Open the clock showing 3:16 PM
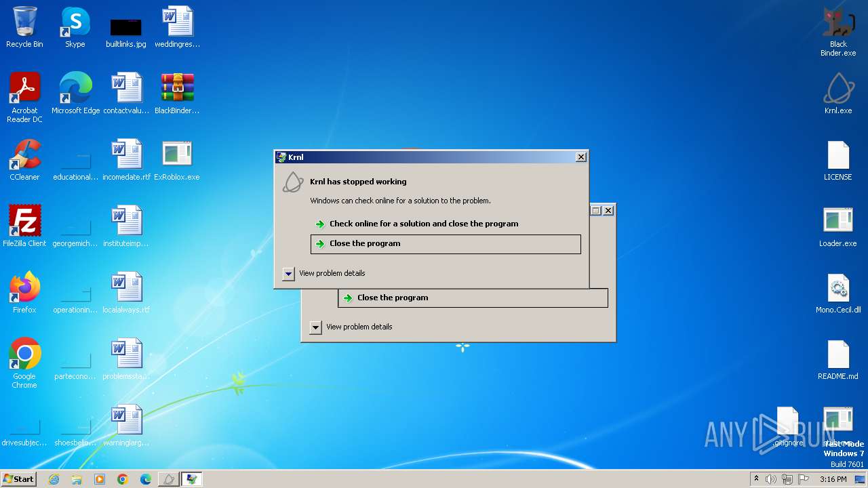 (x=833, y=479)
